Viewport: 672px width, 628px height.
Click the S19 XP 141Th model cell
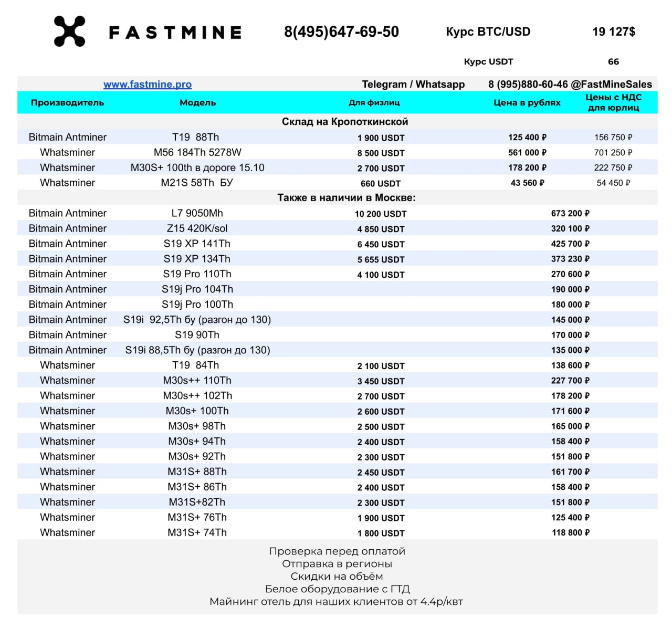[197, 244]
